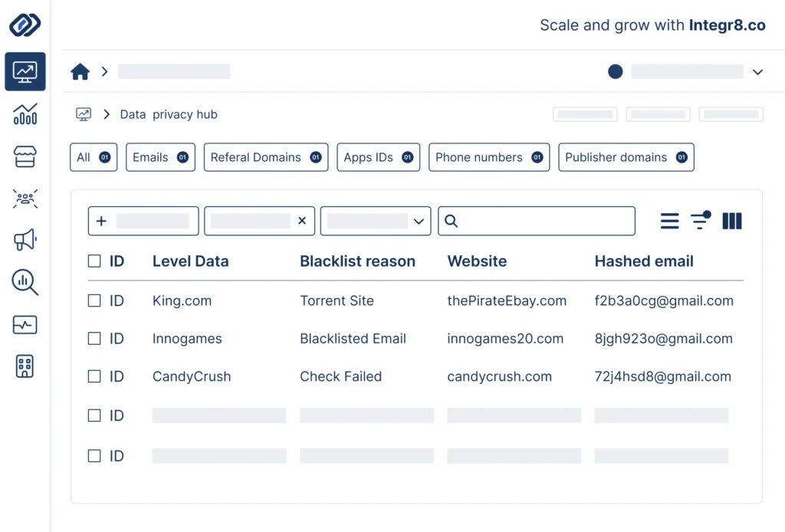Click innogames20.com website cell
The image size is (785, 532).
(x=505, y=338)
